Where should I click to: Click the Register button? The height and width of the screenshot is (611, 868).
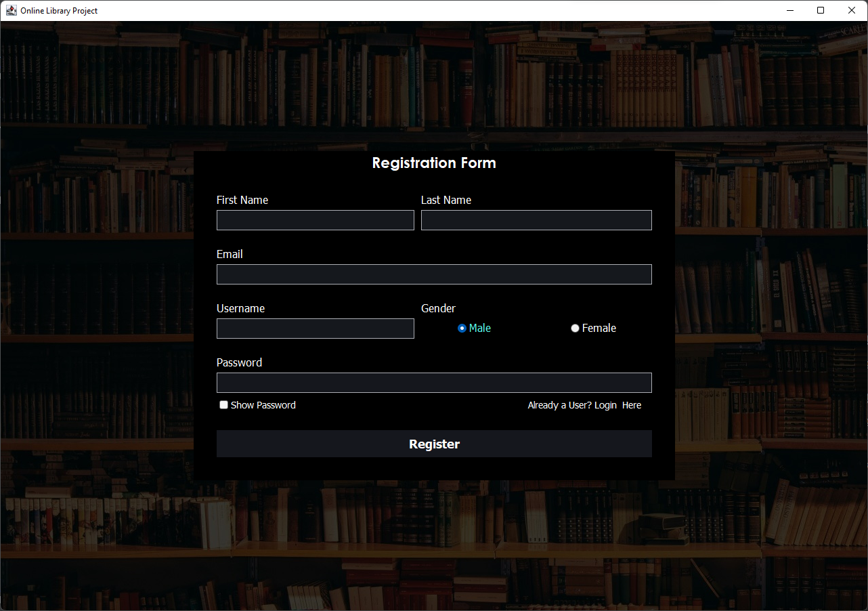tap(434, 444)
